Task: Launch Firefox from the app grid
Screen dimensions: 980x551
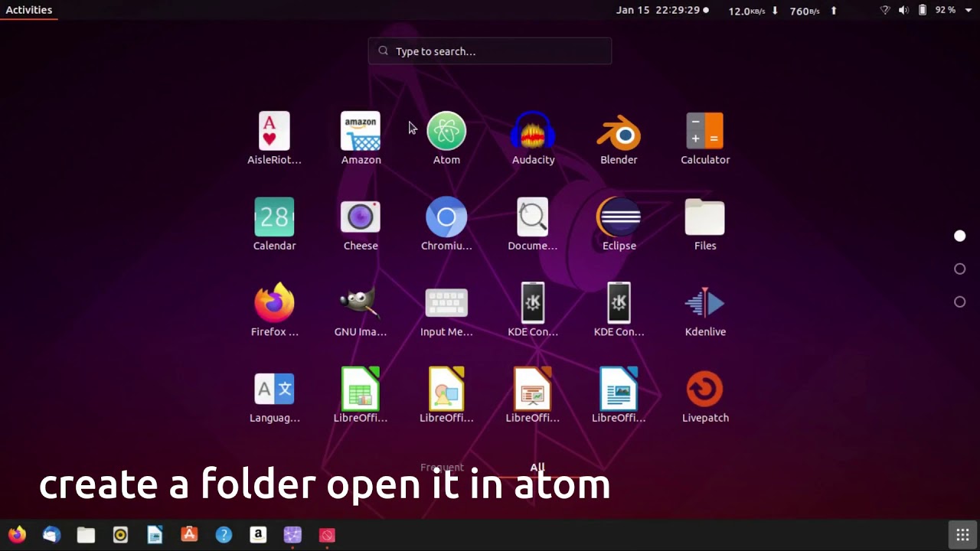Action: (x=274, y=311)
